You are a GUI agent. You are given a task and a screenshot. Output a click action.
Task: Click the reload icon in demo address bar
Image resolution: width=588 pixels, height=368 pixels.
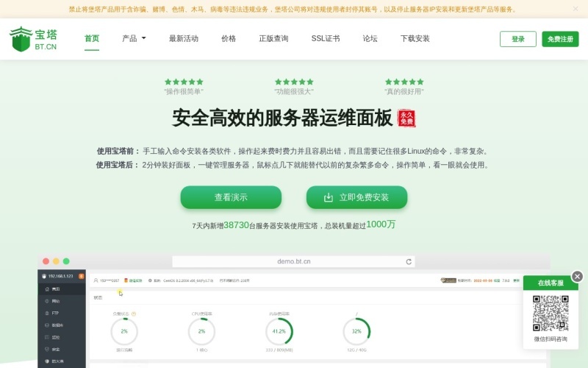tap(409, 262)
